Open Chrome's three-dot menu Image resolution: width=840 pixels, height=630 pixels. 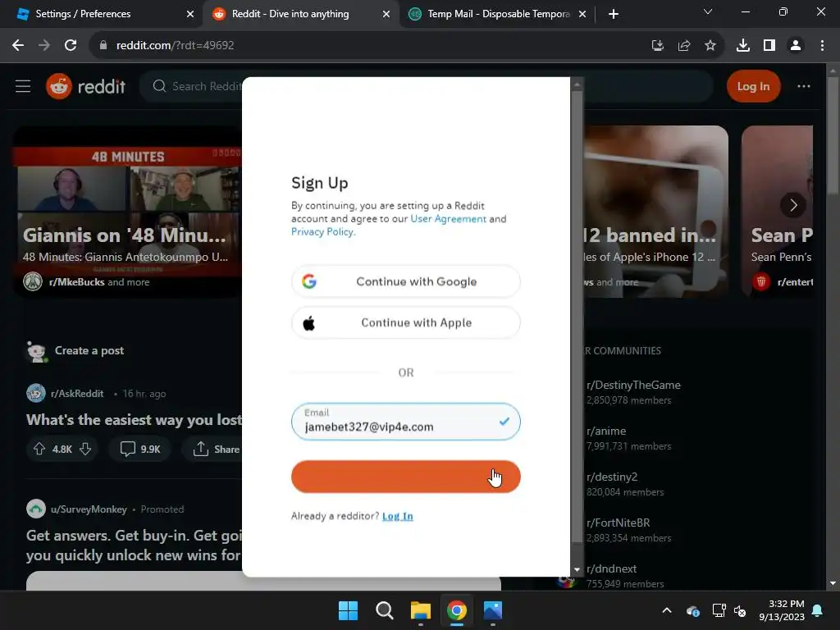click(822, 46)
